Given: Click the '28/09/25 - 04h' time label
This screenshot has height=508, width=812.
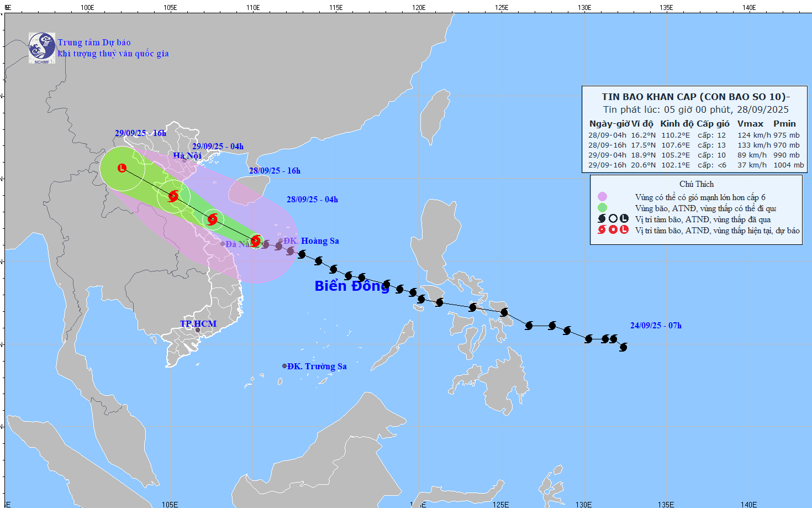Looking at the screenshot, I should click(312, 200).
